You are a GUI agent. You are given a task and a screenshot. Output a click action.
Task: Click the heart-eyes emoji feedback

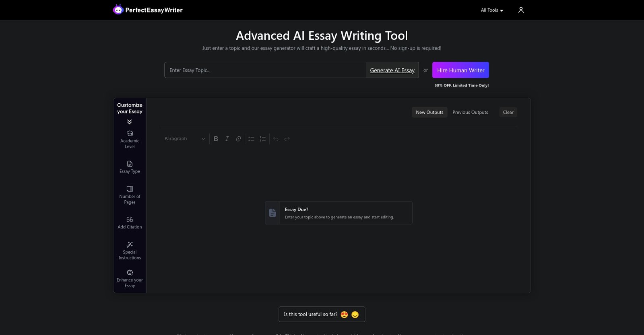[x=344, y=314]
